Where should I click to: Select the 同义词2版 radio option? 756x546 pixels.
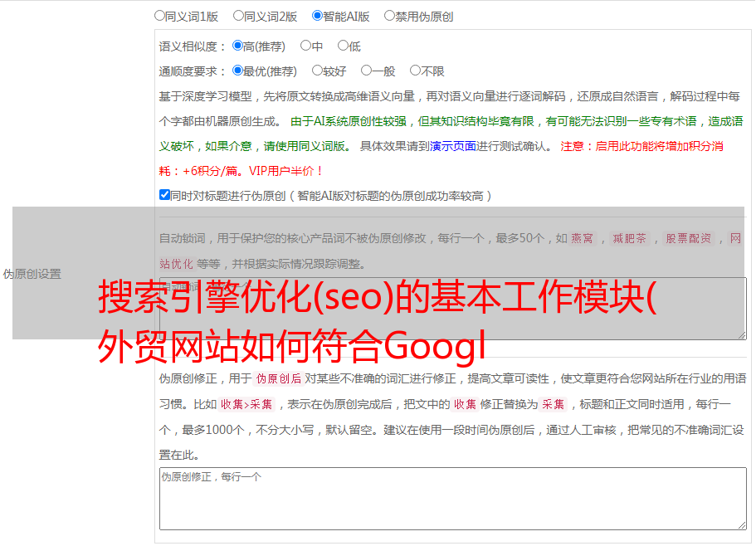coord(238,16)
